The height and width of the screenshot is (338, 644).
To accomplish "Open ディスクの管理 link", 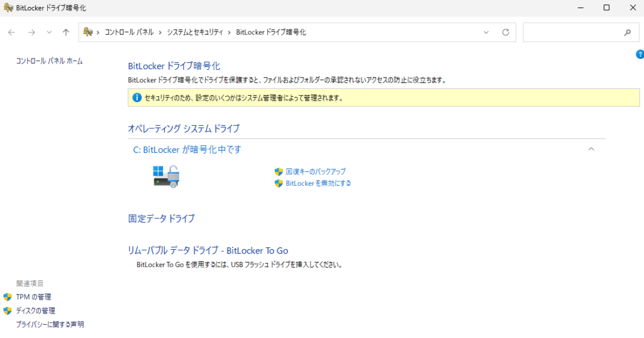I will pyautogui.click(x=35, y=311).
